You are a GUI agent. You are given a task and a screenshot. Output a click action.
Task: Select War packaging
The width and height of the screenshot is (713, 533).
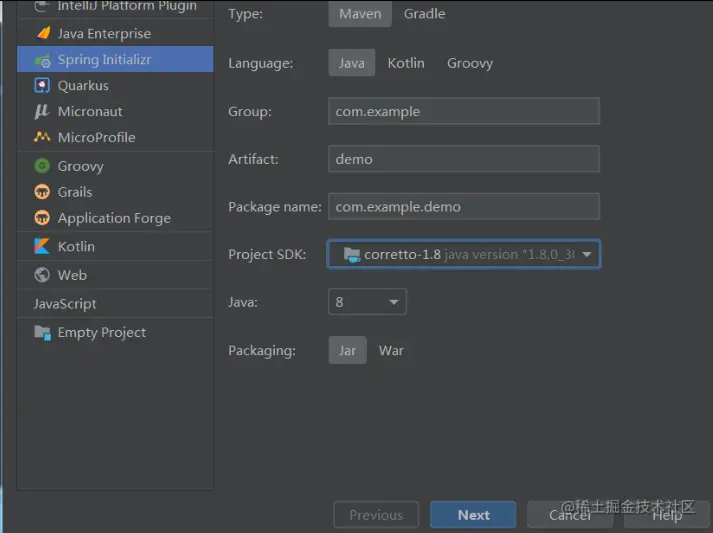click(391, 350)
